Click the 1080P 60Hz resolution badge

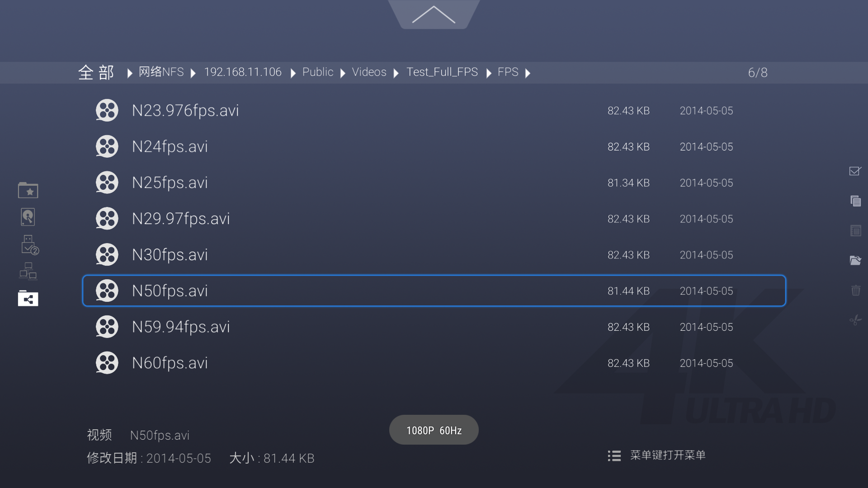pos(434,430)
